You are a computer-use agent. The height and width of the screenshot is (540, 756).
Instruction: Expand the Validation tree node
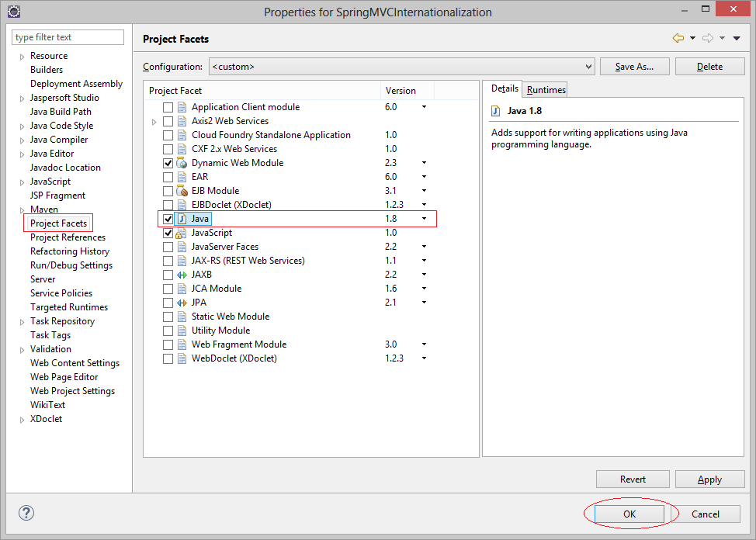pos(22,350)
